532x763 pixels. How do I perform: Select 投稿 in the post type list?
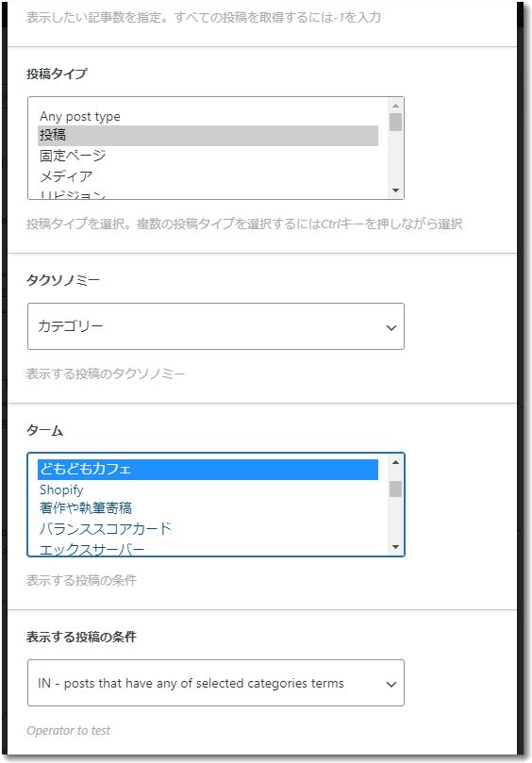click(208, 135)
